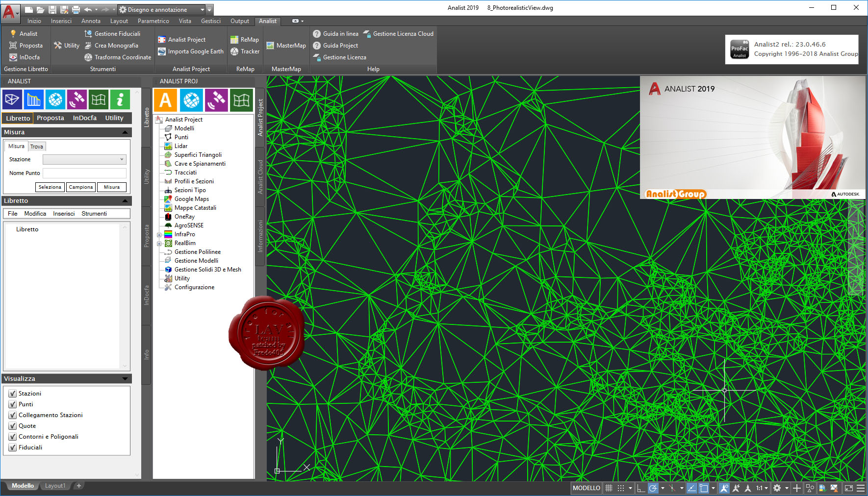Toggle polar tracking in status bar
This screenshot has height=496, width=868.
[653, 488]
